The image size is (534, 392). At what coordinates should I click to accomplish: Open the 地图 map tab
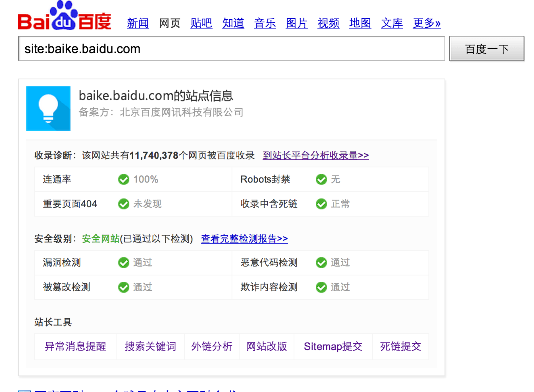coord(360,23)
